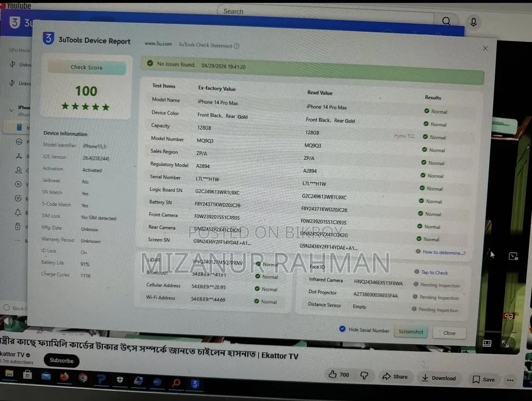Viewport: 532px width, 401px height.
Task: Open the Mail app from the taskbar
Action: point(46,376)
